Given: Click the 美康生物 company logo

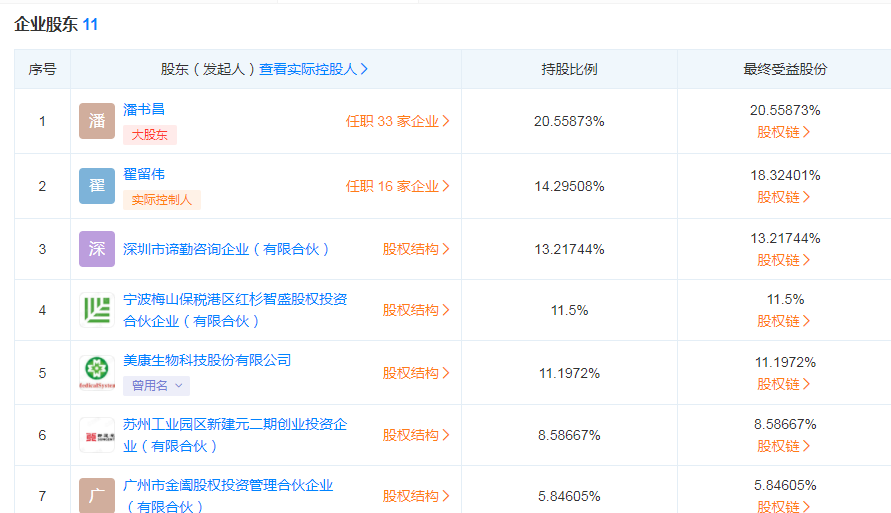Looking at the screenshot, I should coord(97,373).
